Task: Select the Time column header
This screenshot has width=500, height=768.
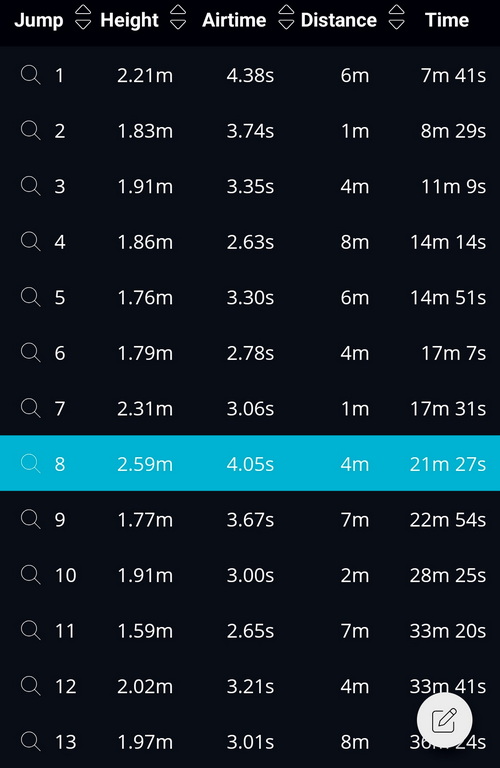Action: (x=447, y=20)
